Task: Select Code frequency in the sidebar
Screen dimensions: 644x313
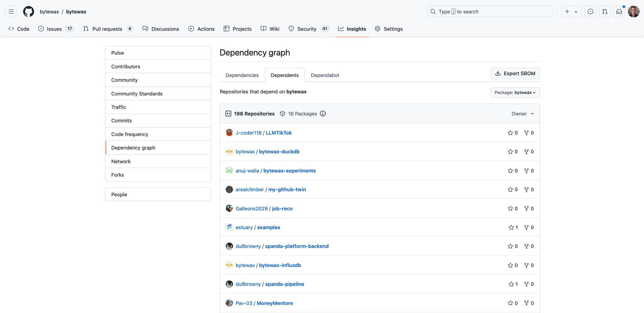Action: pyautogui.click(x=158, y=134)
